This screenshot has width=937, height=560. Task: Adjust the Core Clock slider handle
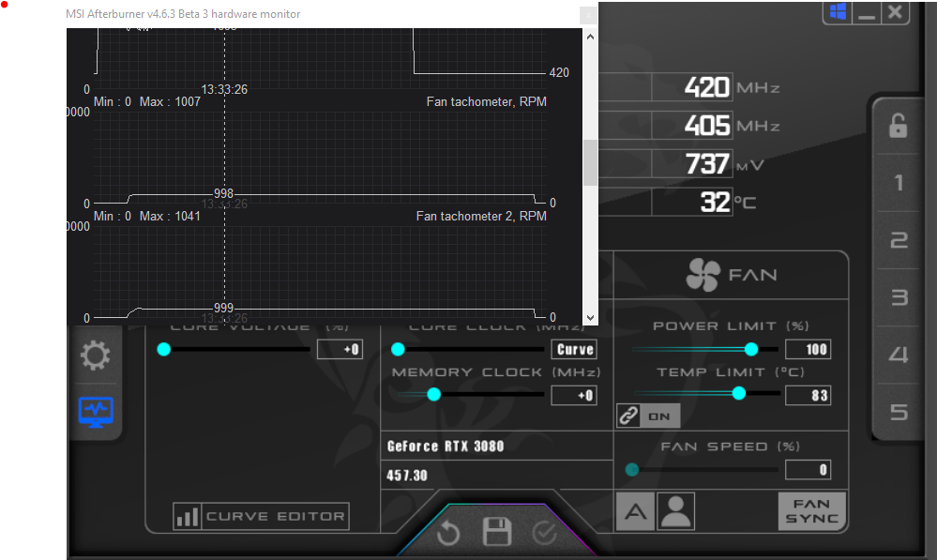(x=398, y=349)
